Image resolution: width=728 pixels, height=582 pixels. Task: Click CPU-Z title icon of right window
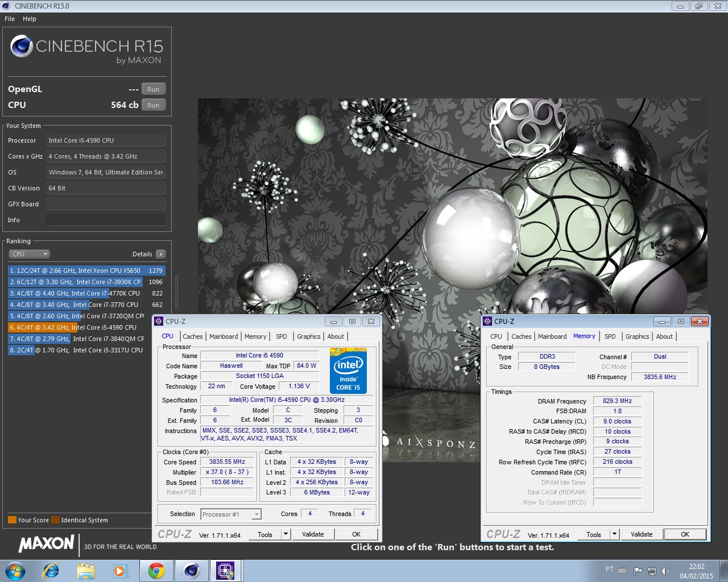coord(488,321)
